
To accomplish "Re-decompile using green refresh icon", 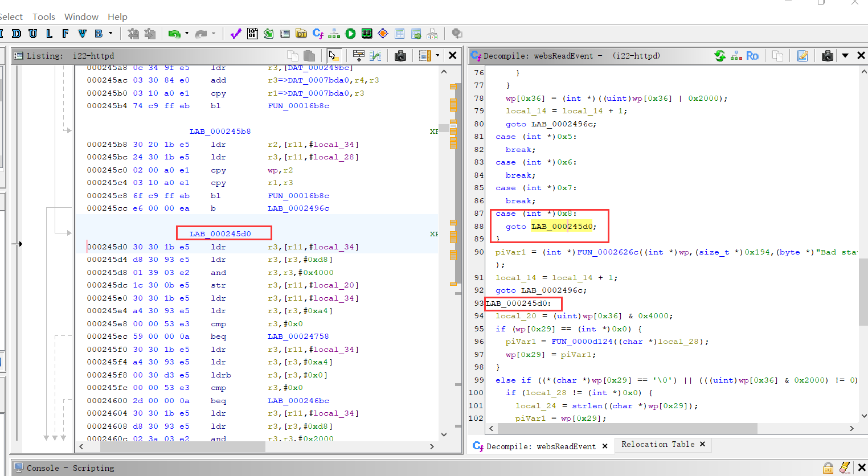I will pos(720,55).
